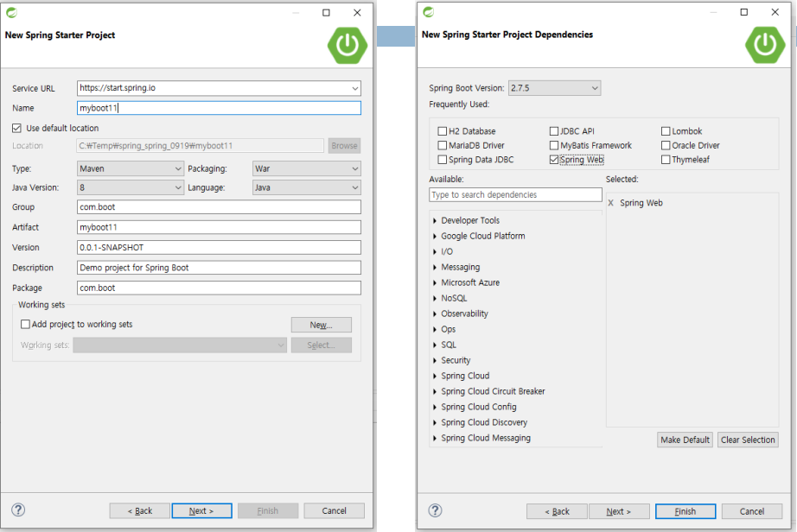Click the help icon in Dependencies dialog
The width and height of the screenshot is (797, 532).
[435, 510]
